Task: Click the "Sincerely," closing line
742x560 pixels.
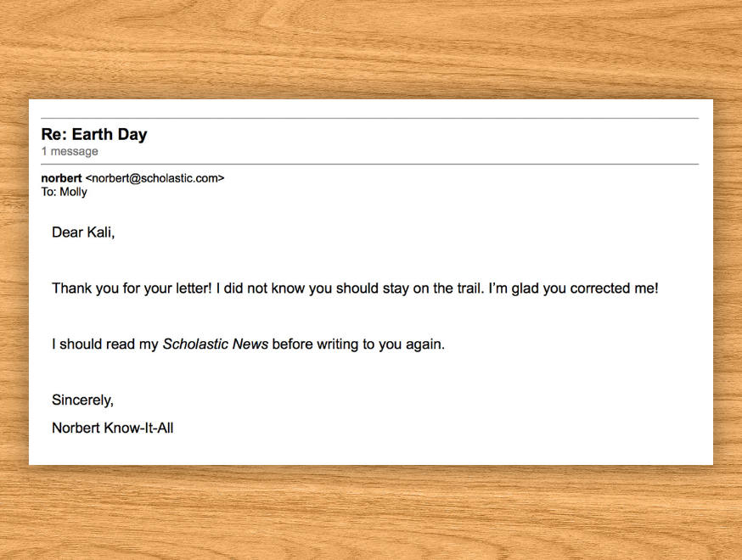Action: click(82, 400)
